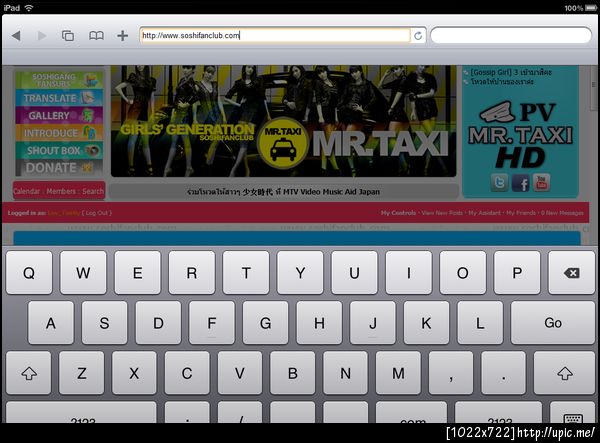The height and width of the screenshot is (443, 600).
Task: Tap the F key
Action: 212,323
